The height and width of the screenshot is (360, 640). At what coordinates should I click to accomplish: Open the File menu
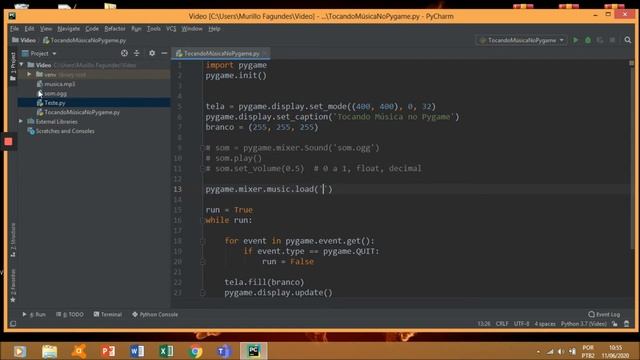[14, 29]
